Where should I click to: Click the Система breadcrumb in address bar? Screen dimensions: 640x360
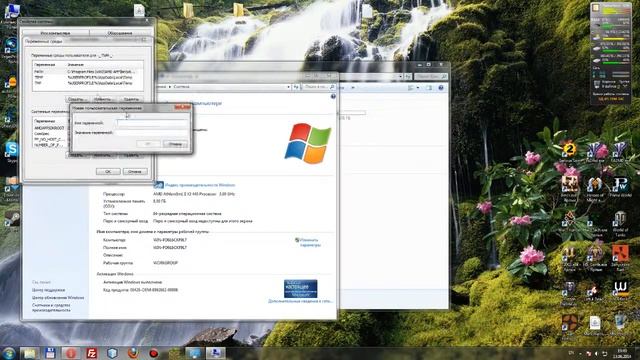click(181, 87)
